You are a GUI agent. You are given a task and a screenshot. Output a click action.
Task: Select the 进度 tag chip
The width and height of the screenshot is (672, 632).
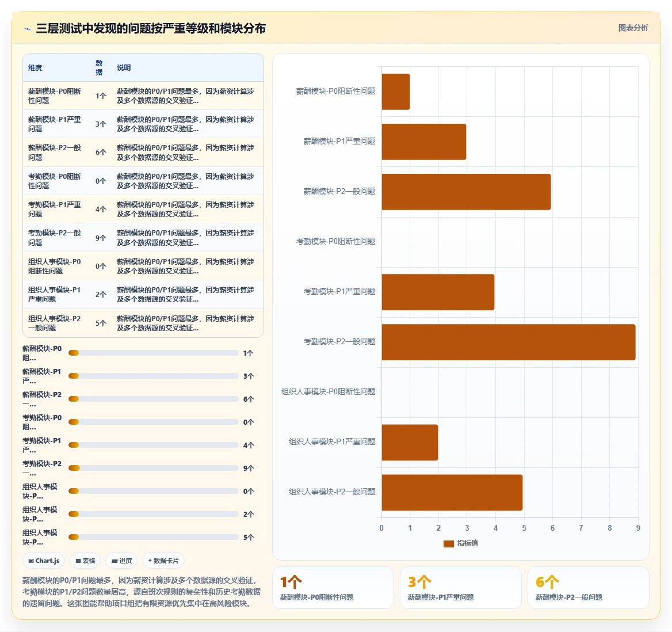(x=122, y=561)
